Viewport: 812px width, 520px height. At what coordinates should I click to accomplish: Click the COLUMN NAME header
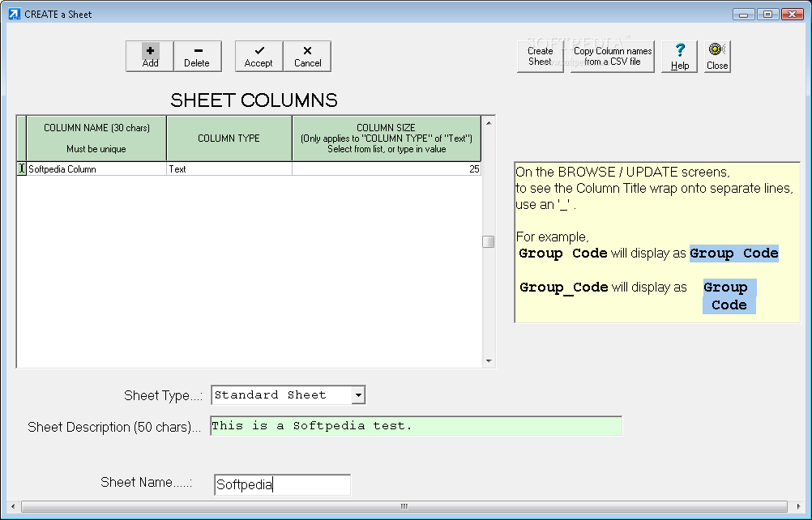point(96,139)
